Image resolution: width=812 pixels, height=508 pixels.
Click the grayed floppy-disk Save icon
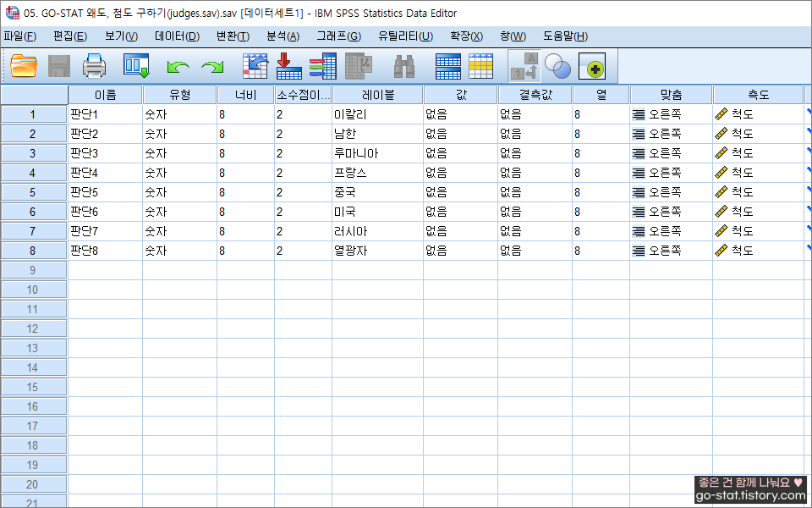pyautogui.click(x=59, y=66)
